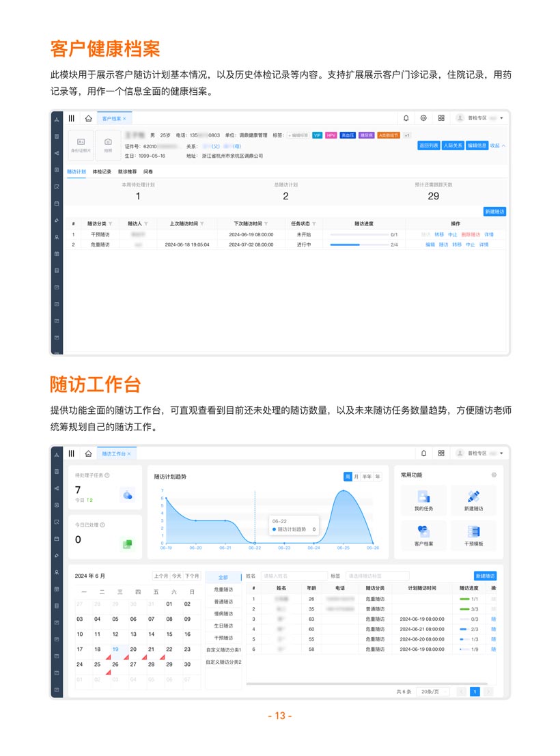The height and width of the screenshot is (756, 560).
Task: Select 半年 range for 随访计划趋势
Action: click(367, 476)
